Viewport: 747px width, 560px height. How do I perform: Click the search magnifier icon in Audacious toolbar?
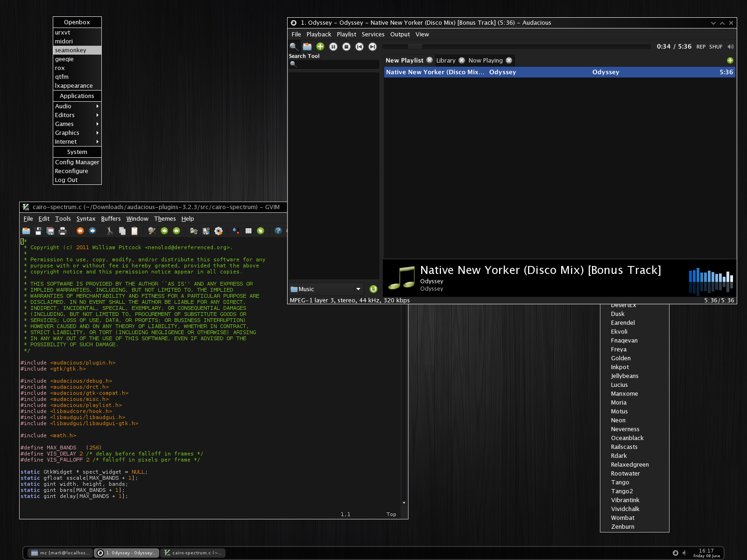coord(294,46)
